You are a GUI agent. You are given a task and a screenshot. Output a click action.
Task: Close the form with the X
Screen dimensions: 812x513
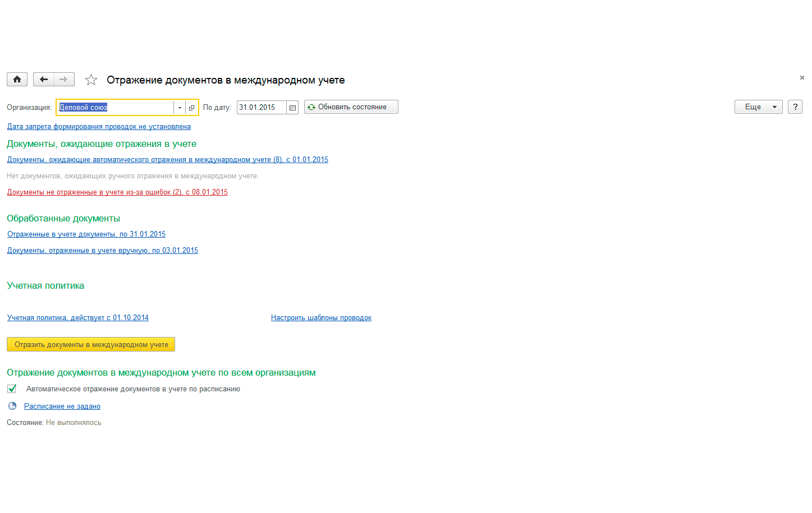coord(802,78)
